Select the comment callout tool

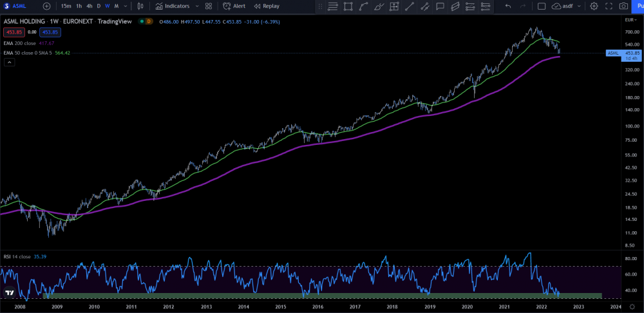[x=440, y=6]
